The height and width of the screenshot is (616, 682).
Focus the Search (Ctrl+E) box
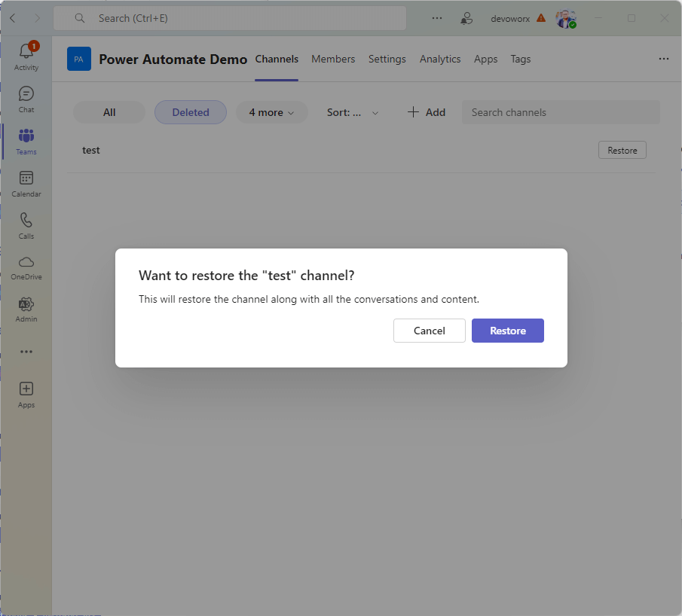(230, 18)
